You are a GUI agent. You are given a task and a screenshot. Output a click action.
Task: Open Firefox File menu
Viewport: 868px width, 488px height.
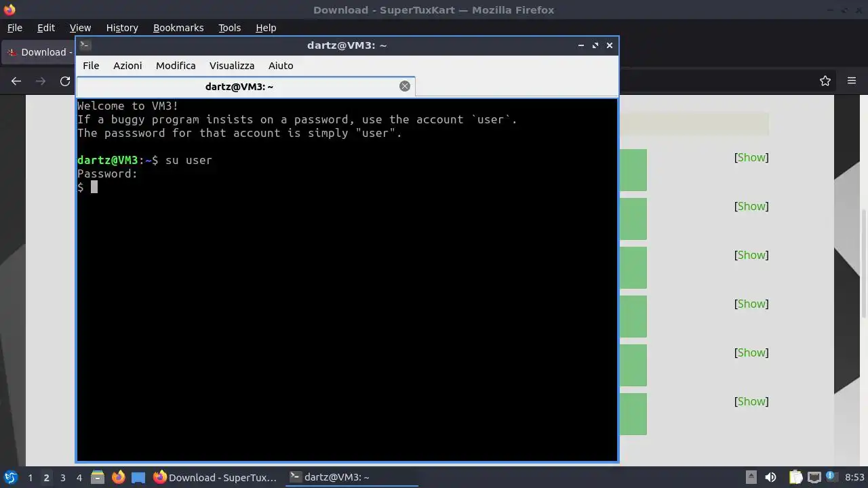coord(14,28)
